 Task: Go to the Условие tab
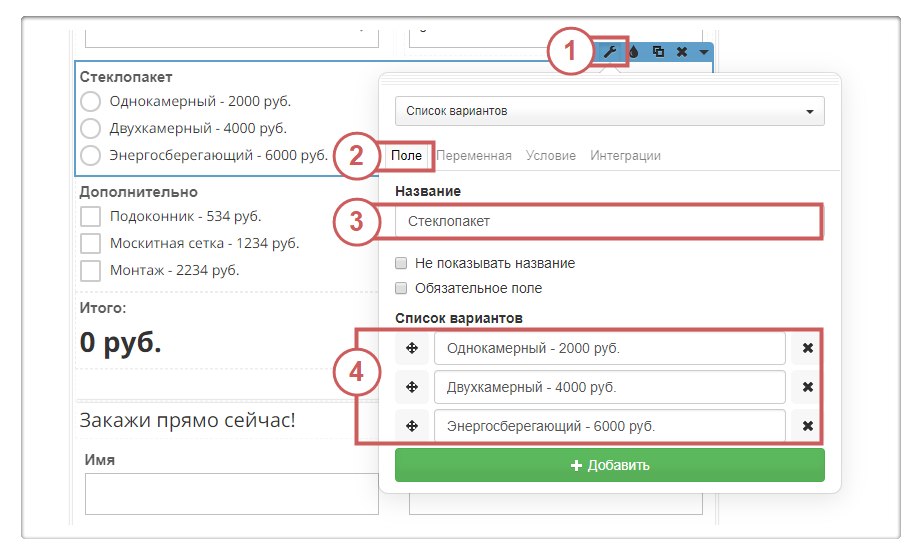551,156
